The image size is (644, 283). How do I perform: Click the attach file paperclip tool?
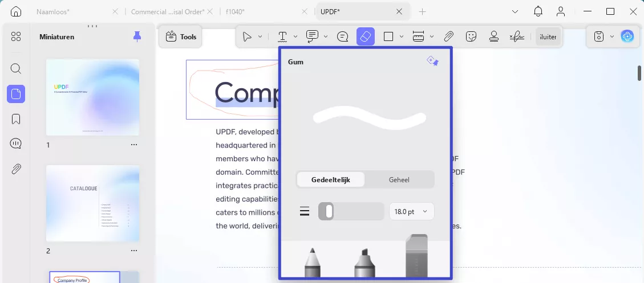448,36
